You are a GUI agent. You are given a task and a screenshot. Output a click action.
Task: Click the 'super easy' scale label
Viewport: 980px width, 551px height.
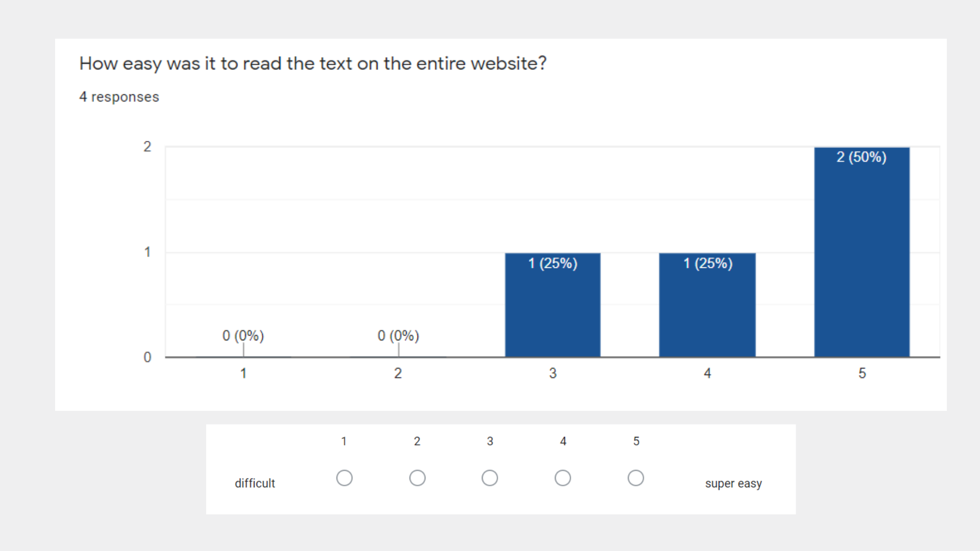point(733,483)
